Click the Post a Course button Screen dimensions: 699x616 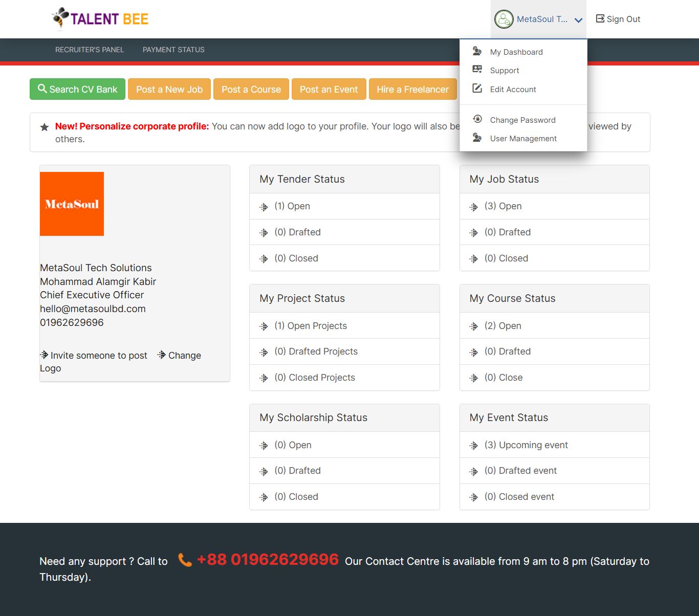251,89
